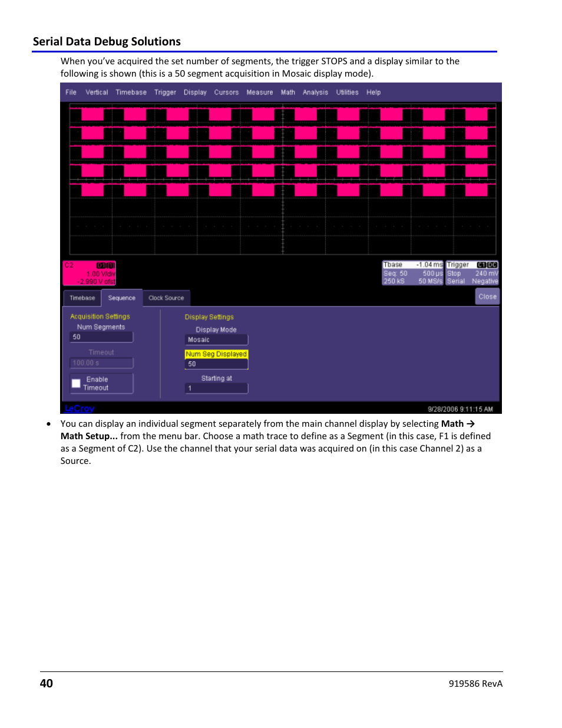Click the waveform mosaic grid display
The height and width of the screenshot is (728, 562).
[283, 179]
